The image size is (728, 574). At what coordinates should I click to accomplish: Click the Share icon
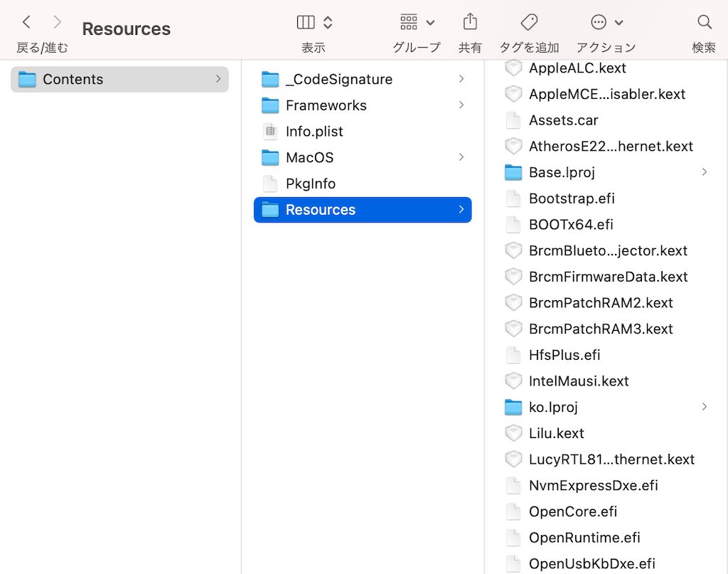pos(470,21)
